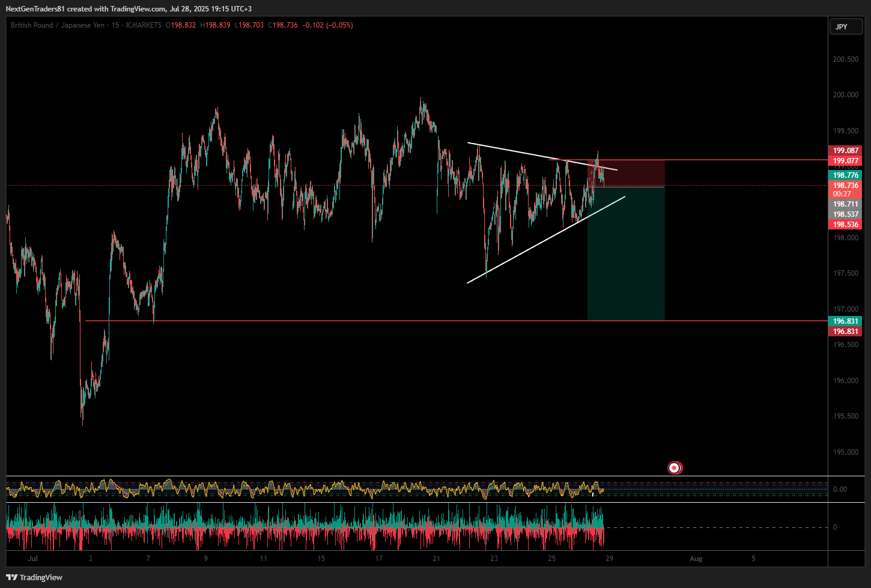The height and width of the screenshot is (588, 871).
Task: Select the 198.776 green price label
Action: pos(845,175)
